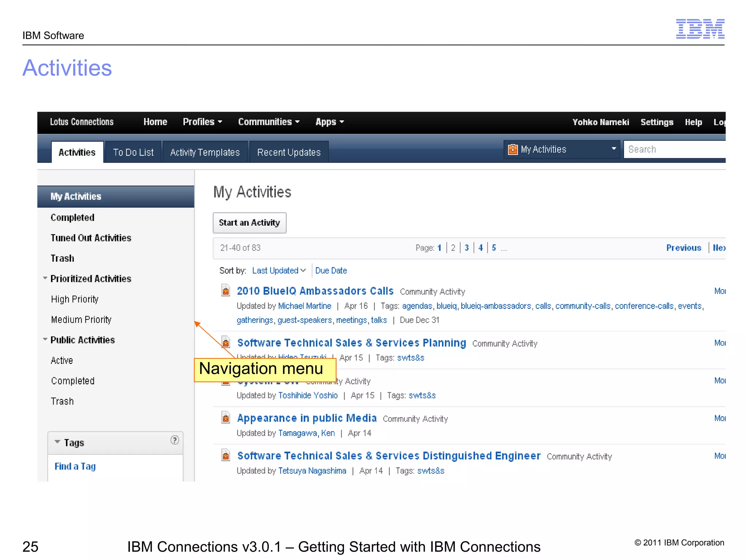Screen dimensions: 747x560
Task: Click the Yohko Nameki user name
Action: [600, 122]
